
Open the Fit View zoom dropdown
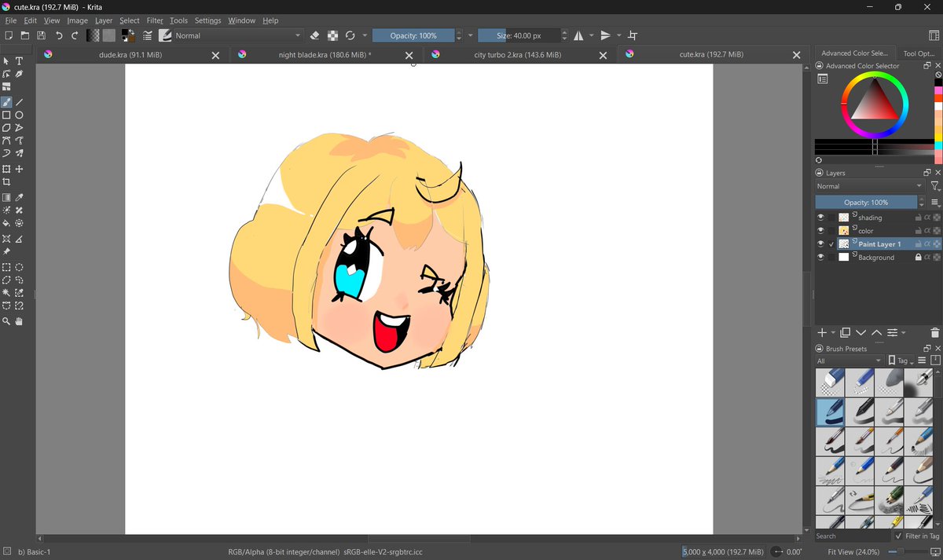tap(855, 552)
